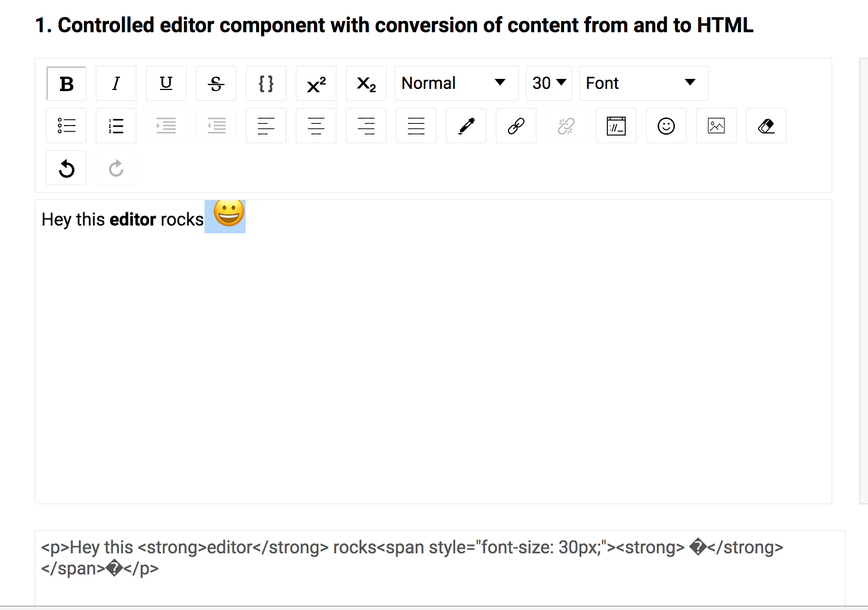Undo the last edit
The width and height of the screenshot is (868, 610).
66,168
